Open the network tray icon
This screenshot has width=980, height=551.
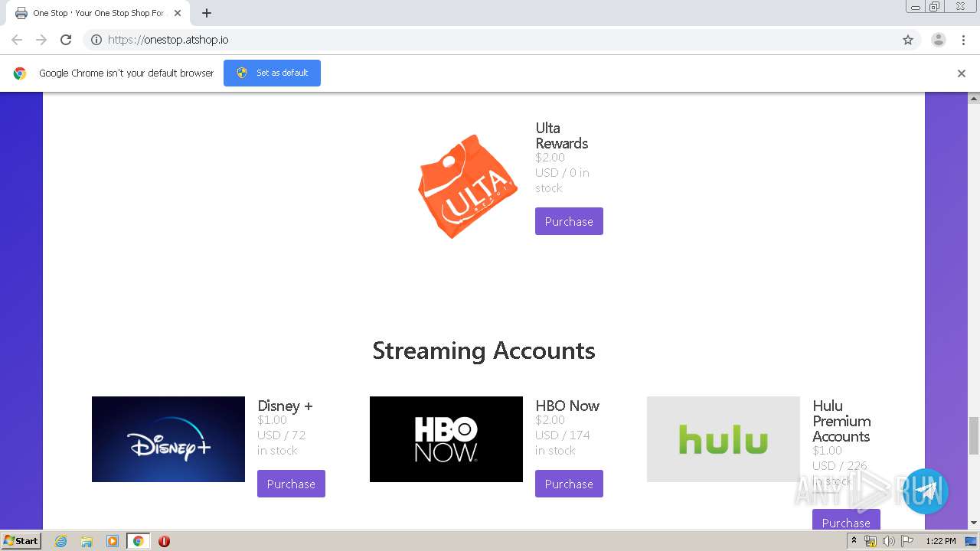[871, 541]
